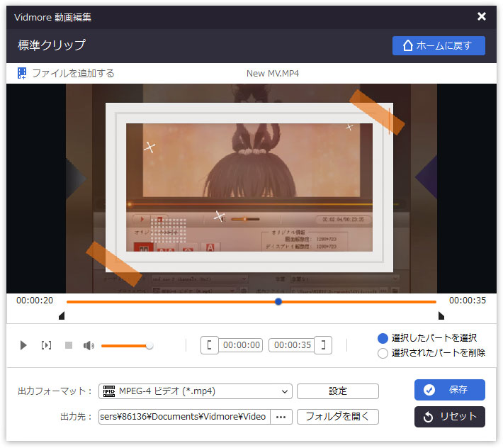The width and height of the screenshot is (503, 448).
Task: Click the video preview frame
Action: click(252, 189)
